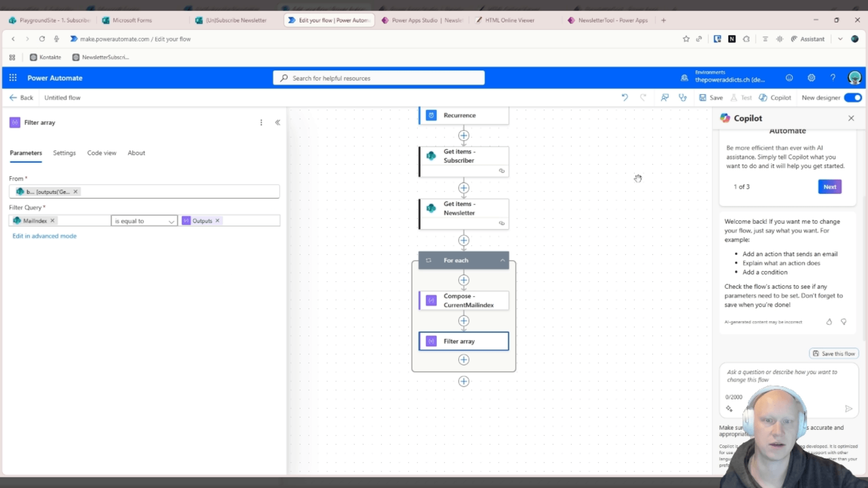
Task: Reload the page in the browser
Action: click(42, 39)
